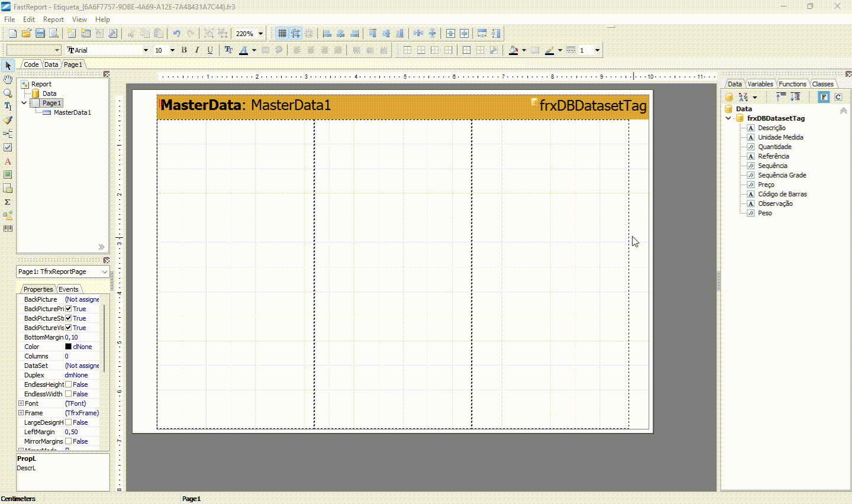Enable the EndlessHeight checkbox
The height and width of the screenshot is (504, 852).
pos(69,385)
